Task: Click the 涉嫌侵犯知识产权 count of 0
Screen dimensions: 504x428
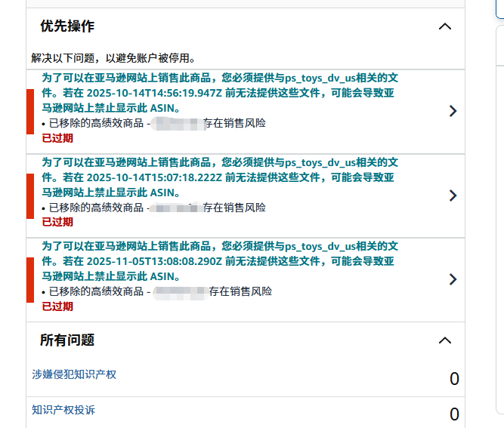Action: tap(454, 379)
